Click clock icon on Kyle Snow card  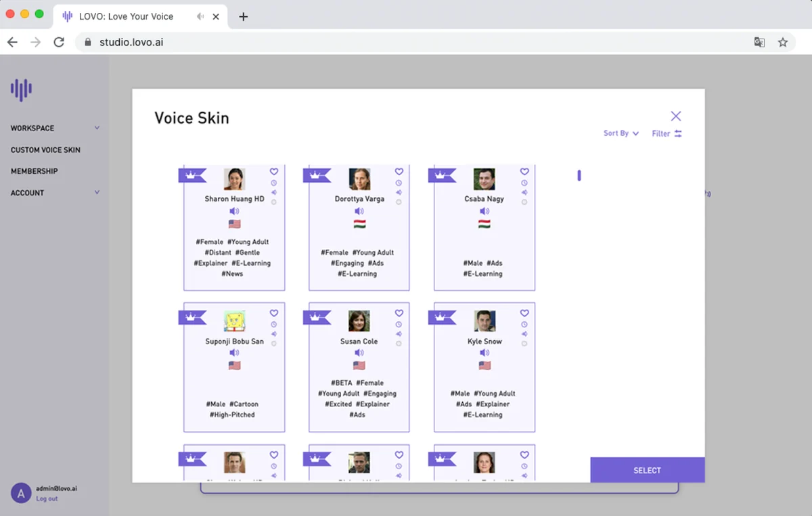(x=524, y=325)
